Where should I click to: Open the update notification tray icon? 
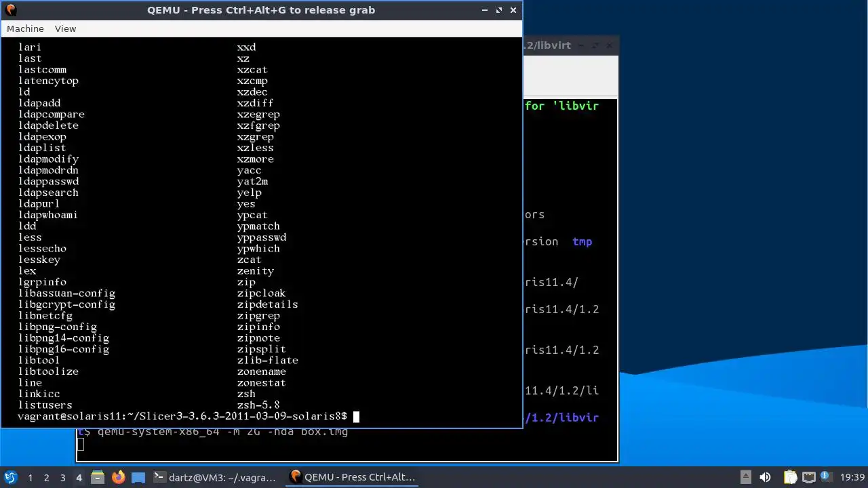pyautogui.click(x=826, y=477)
